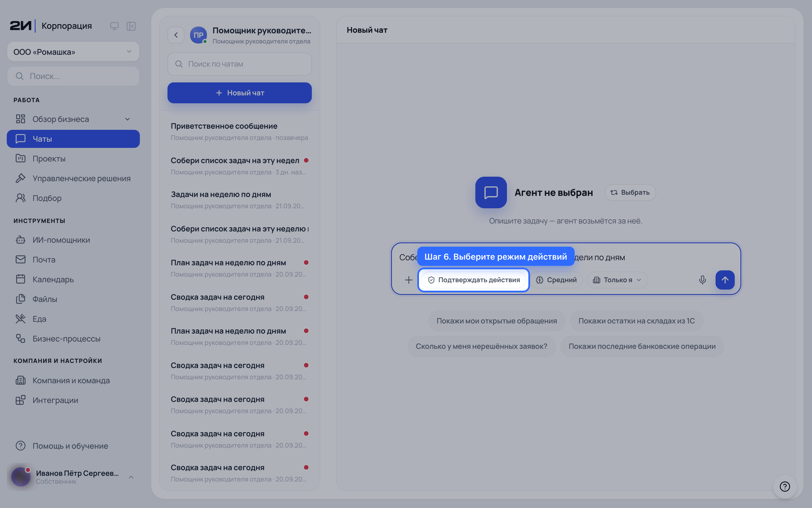Viewport: 812px width, 508px height.
Task: Click the monitor display icon near Корпорация
Action: click(114, 26)
